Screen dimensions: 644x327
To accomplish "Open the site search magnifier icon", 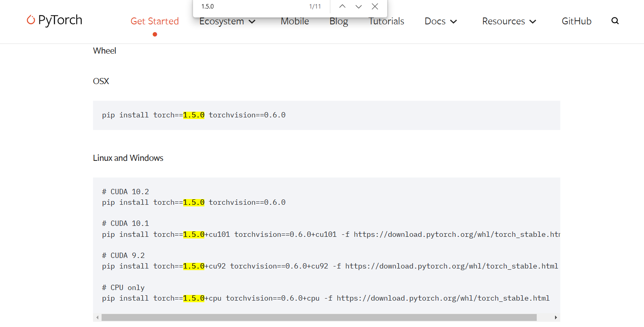I will coord(615,21).
